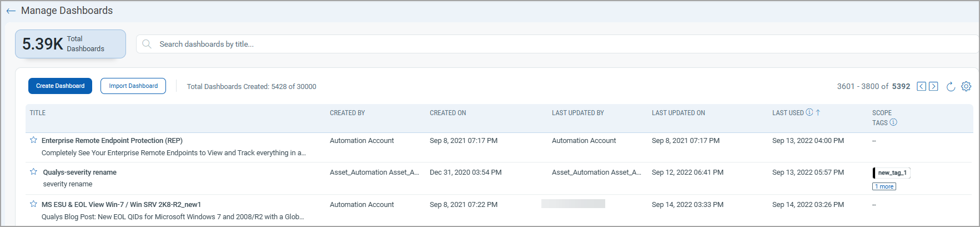Sort by CREATED ON column header
This screenshot has width=980, height=227.
(x=448, y=113)
